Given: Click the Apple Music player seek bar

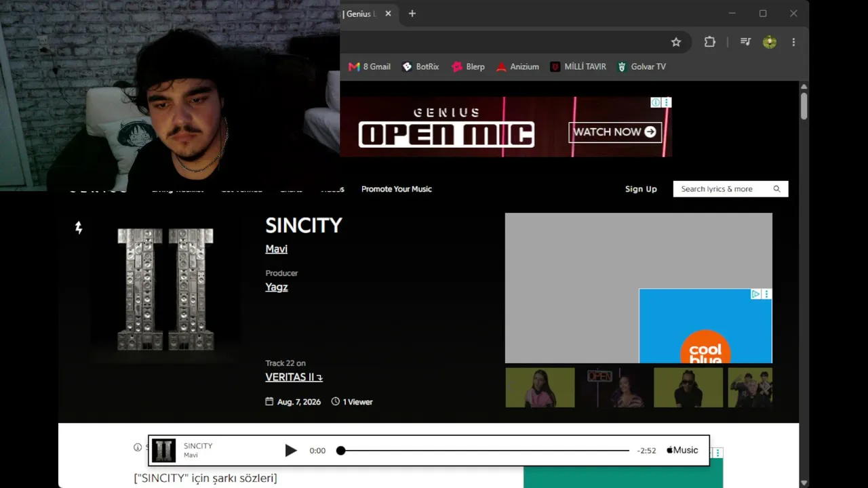Looking at the screenshot, I should 485,451.
